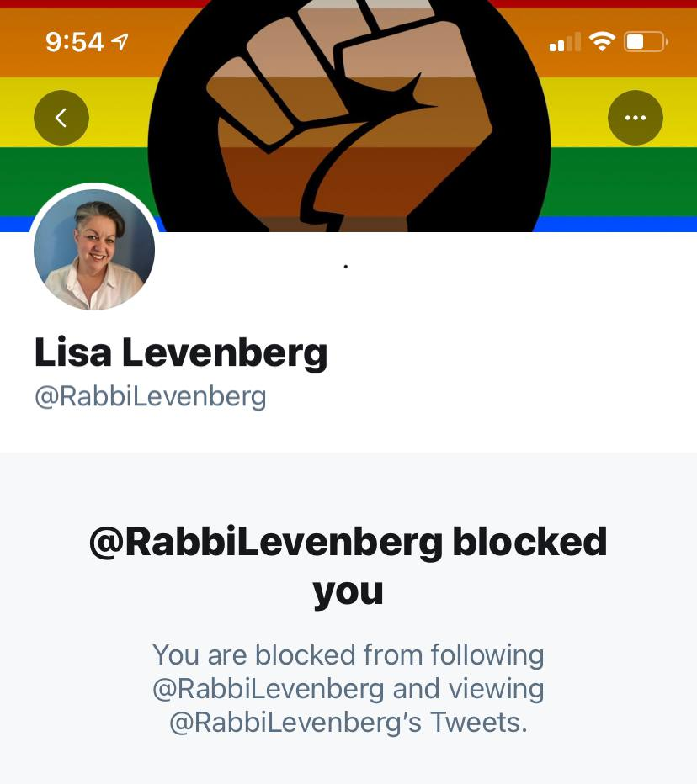Tap the "@RabbiLevenberg's Tweets." text line
Screen dimensions: 697x784
(348, 723)
